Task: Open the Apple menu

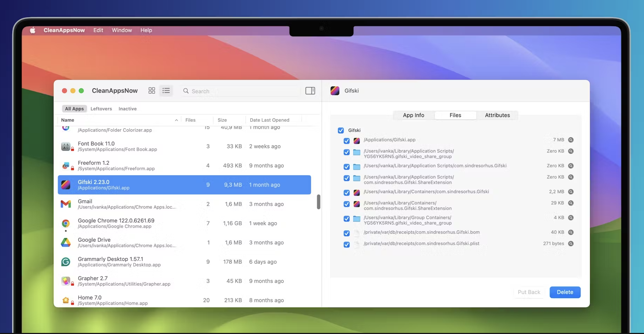Action: pos(33,30)
